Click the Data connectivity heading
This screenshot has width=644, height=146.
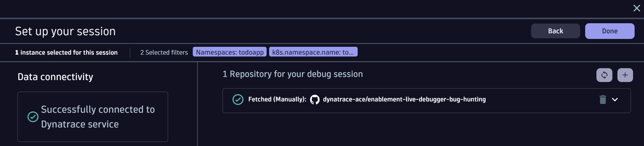(55, 77)
